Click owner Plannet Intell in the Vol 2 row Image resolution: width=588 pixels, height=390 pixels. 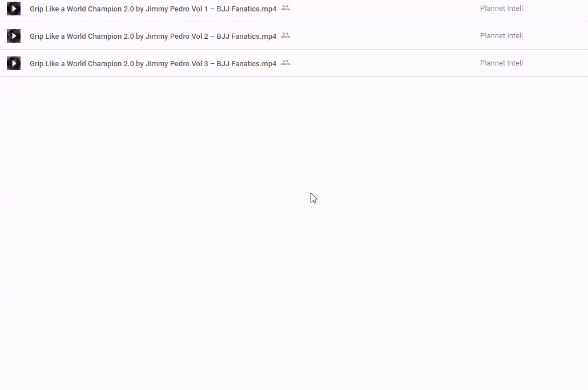pos(501,36)
